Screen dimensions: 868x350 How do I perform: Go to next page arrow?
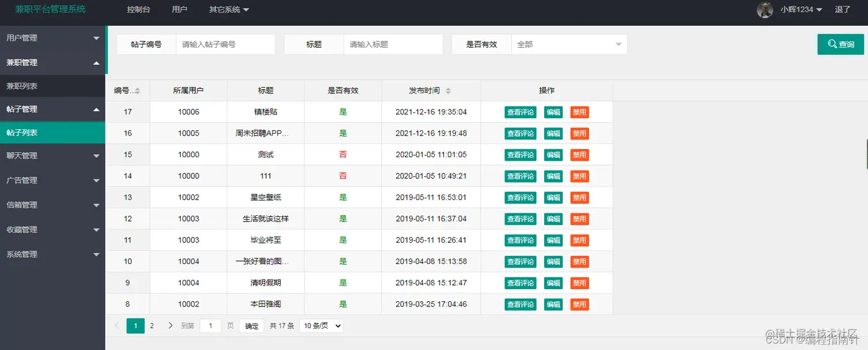(170, 326)
